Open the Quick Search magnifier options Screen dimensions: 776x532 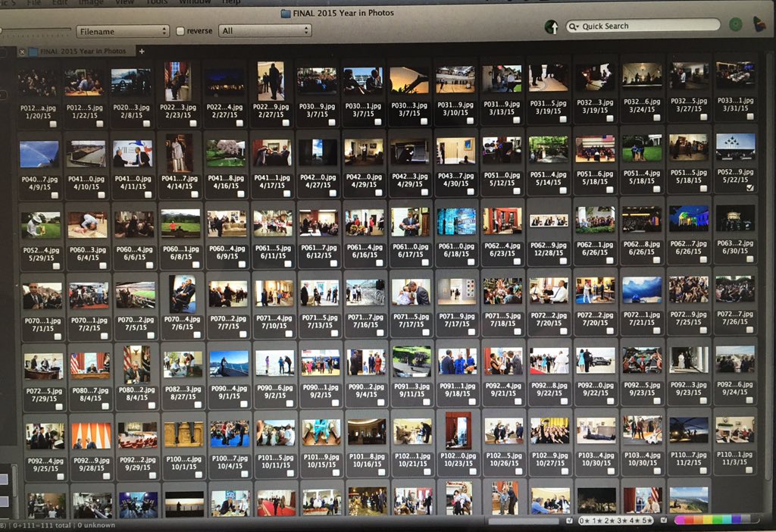574,27
